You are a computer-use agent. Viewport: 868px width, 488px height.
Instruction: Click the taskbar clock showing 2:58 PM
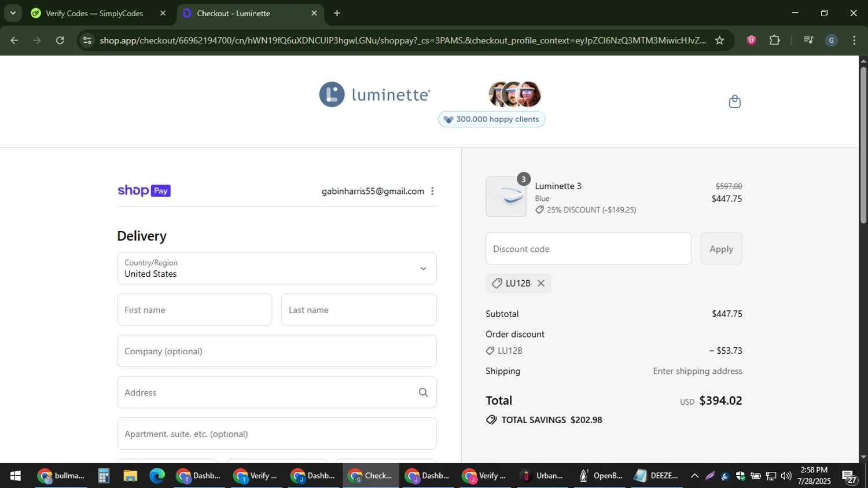point(814,476)
